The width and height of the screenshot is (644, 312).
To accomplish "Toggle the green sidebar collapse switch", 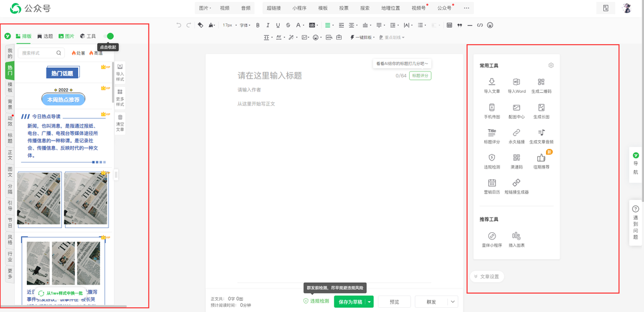I will pos(109,36).
